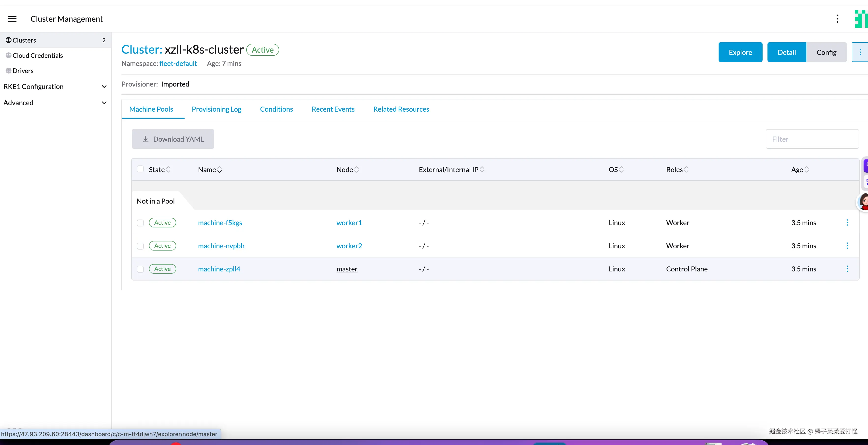
Task: Open the hamburger navigation menu
Action: [x=12, y=19]
